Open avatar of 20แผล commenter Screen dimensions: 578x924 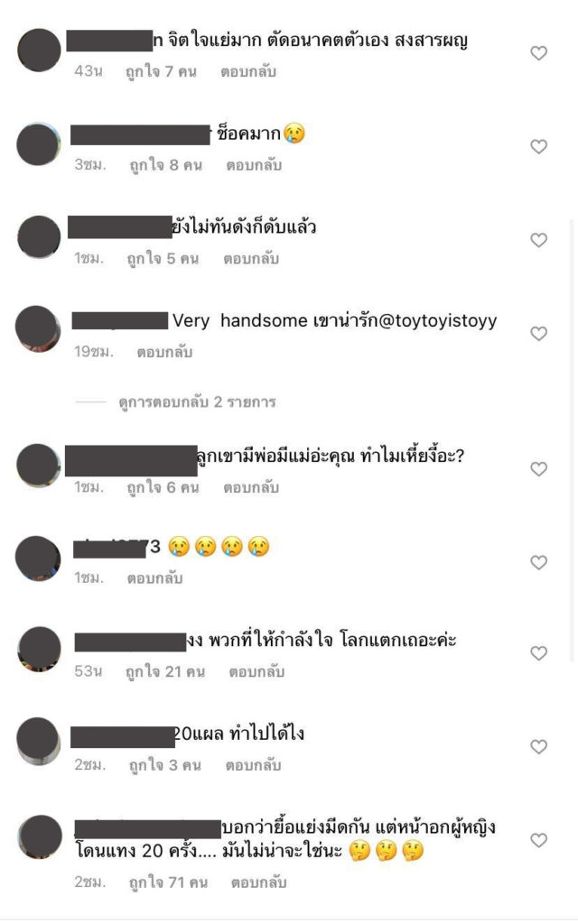(x=38, y=742)
